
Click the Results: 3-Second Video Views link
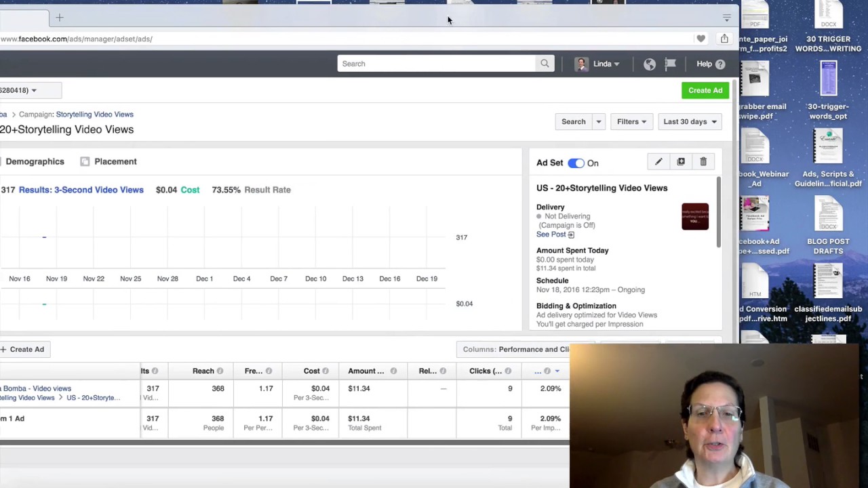81,190
